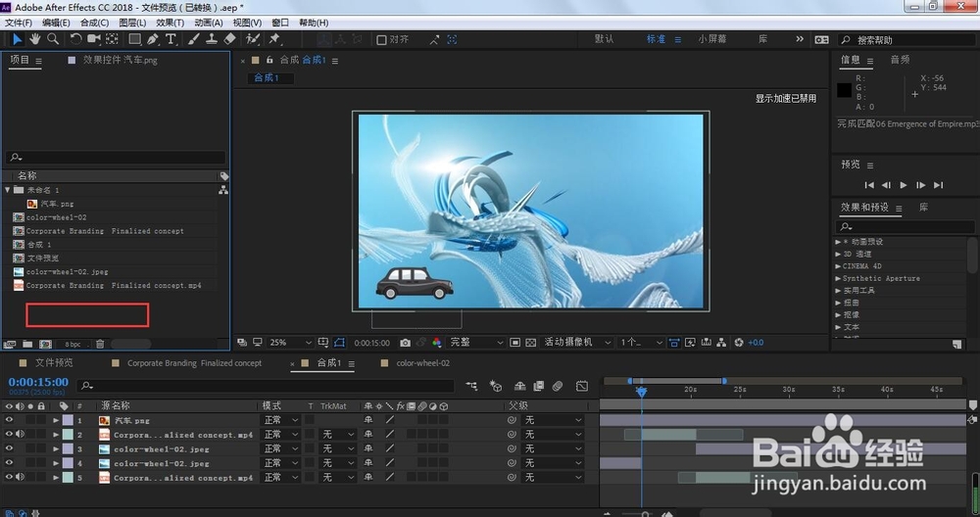Screen dimensions: 980x517
Task: Select the Unified Camera tool
Action: pos(94,39)
